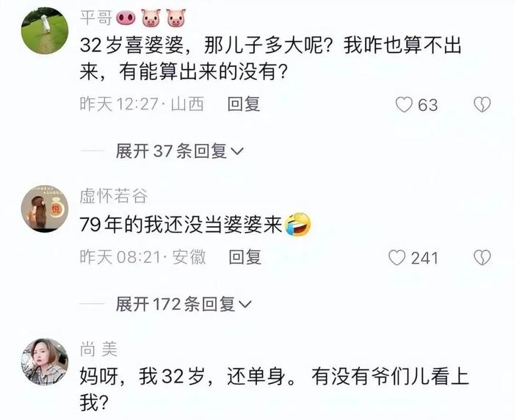Open username 虚怀若谷 profile link
514x420 pixels.
(x=113, y=196)
